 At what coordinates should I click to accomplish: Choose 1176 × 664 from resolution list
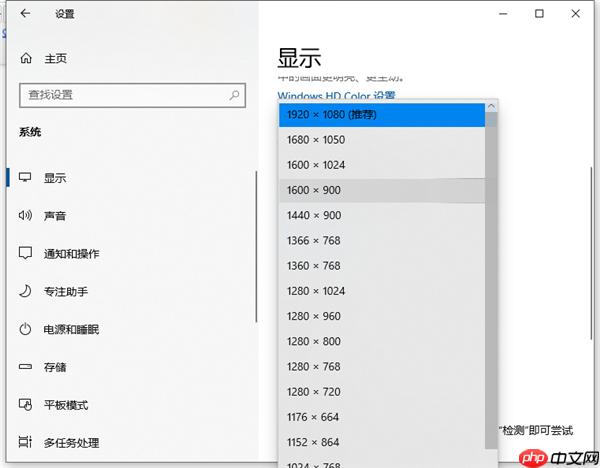point(382,417)
